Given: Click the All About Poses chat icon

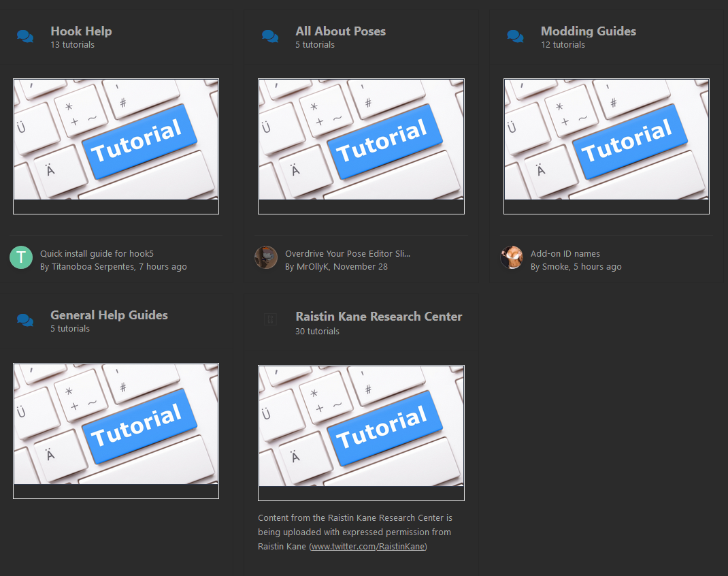Looking at the screenshot, I should coord(270,36).
